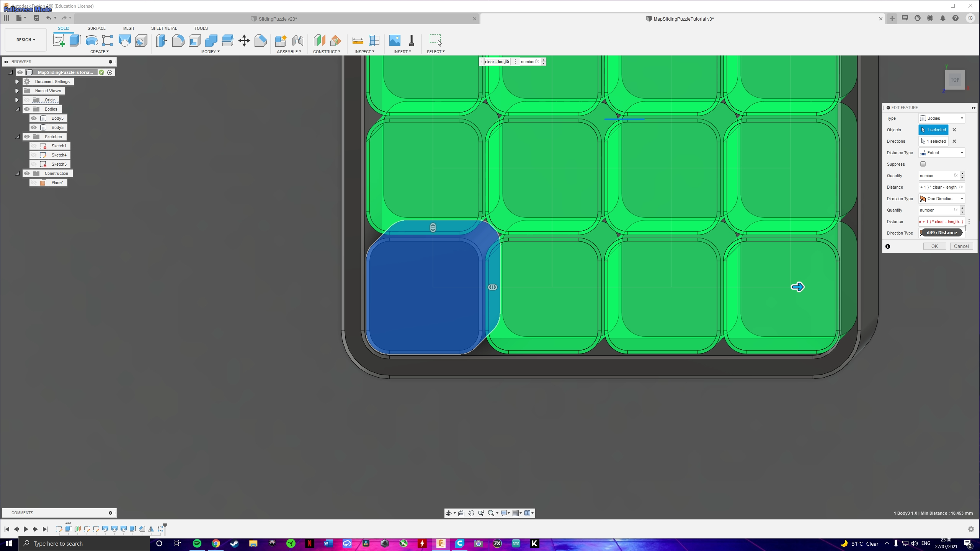Select the Revolve tool

point(91,40)
